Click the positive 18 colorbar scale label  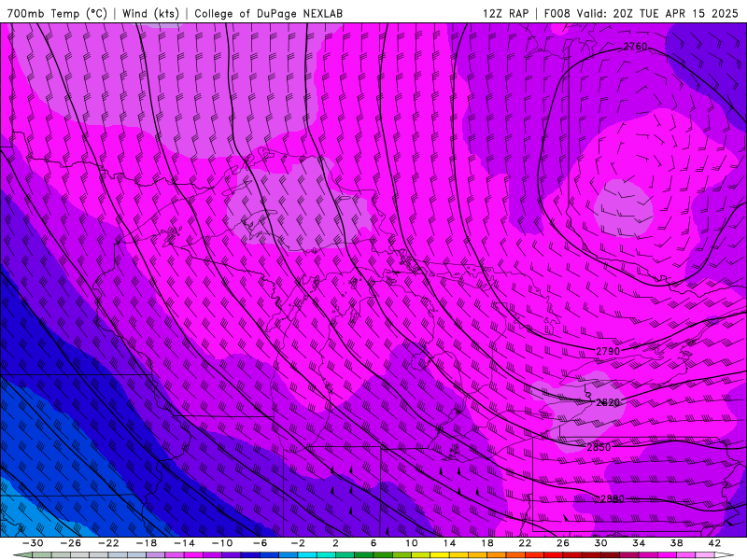(x=486, y=543)
